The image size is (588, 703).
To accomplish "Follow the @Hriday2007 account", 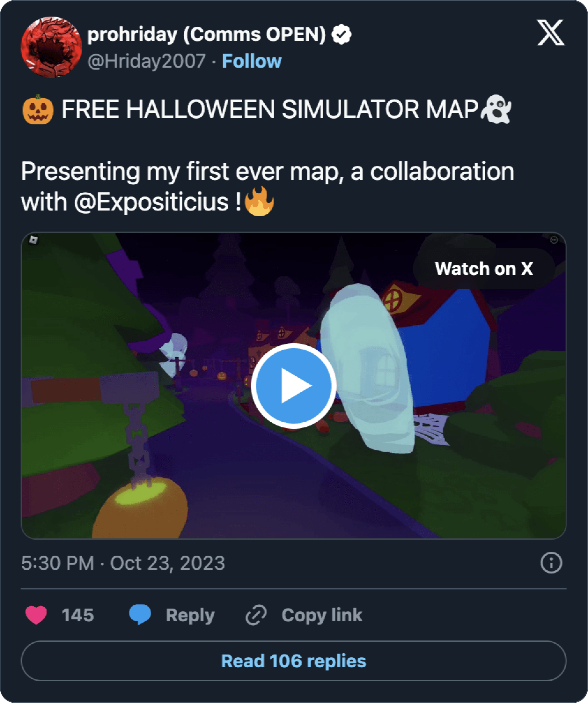I will click(252, 61).
